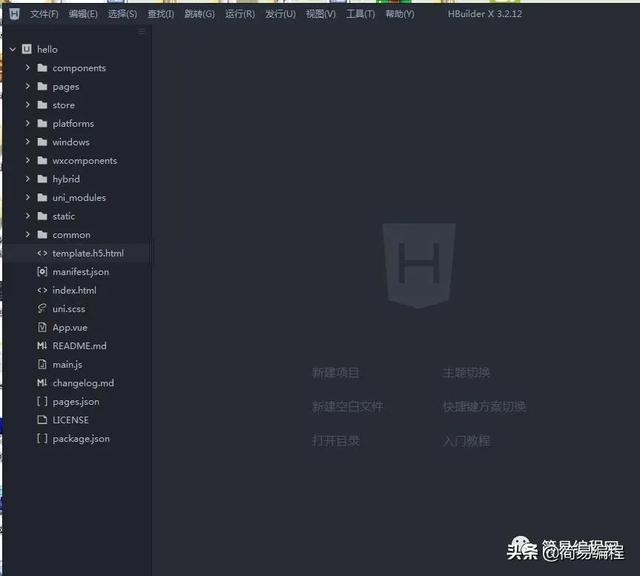Click the 主题切换 link
This screenshot has height=576, width=640.
[466, 373]
